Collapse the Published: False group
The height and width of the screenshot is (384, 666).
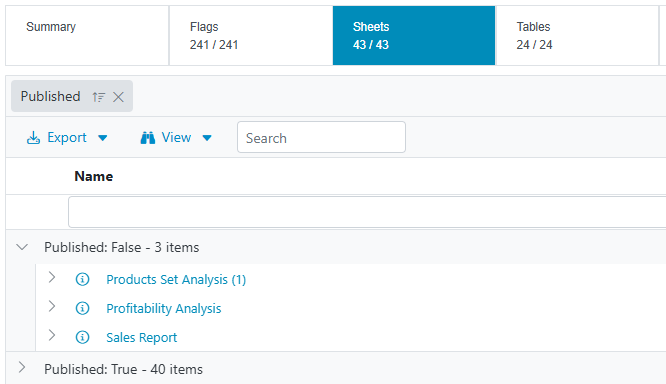pos(22,247)
